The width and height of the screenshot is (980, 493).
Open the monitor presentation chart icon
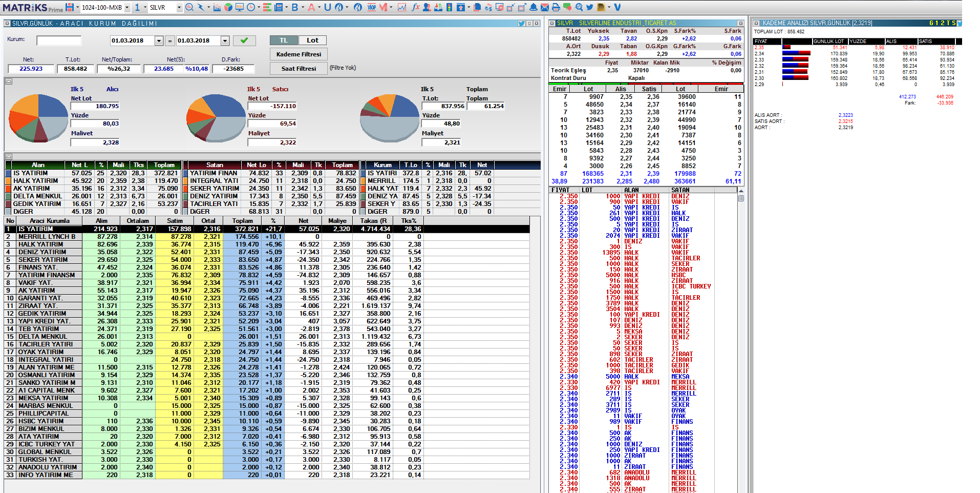[239, 7]
